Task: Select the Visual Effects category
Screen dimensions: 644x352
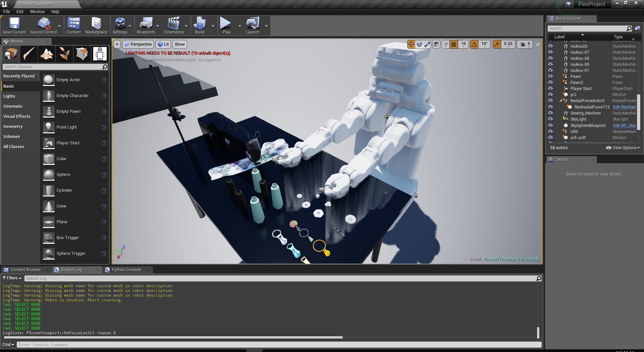Action: click(17, 117)
